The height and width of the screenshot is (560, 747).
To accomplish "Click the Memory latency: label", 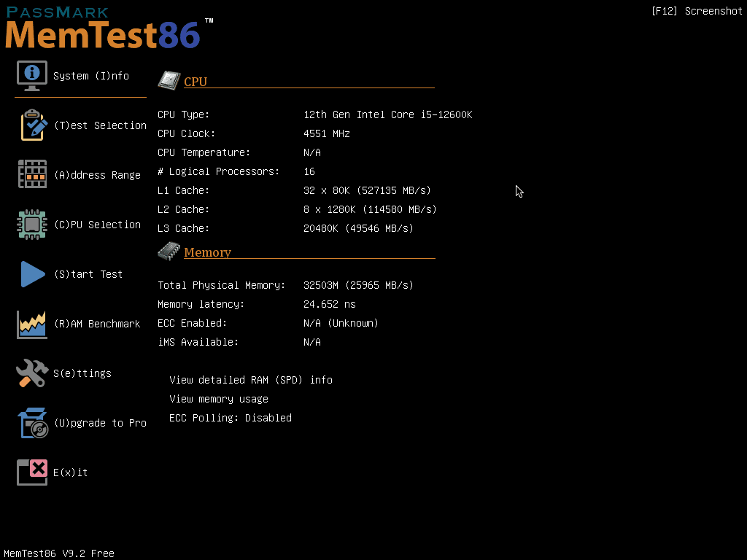I will pos(201,304).
